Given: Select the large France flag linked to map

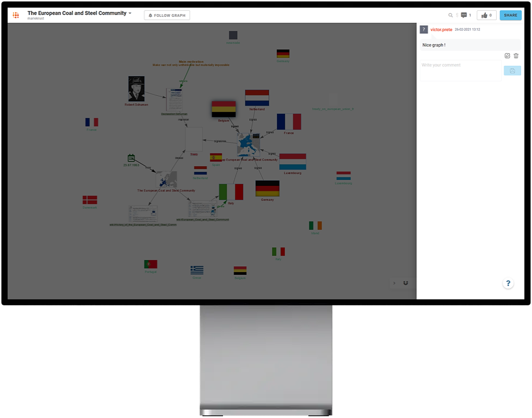Looking at the screenshot, I should click(x=289, y=121).
